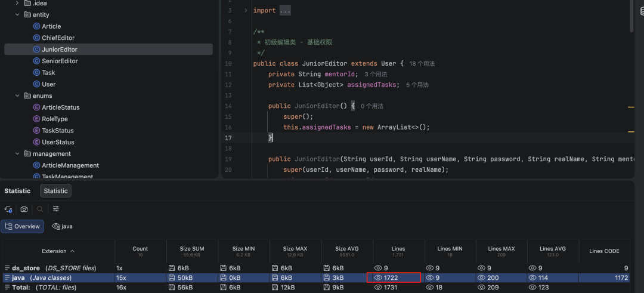Open the RoleType enum

[x=55, y=119]
